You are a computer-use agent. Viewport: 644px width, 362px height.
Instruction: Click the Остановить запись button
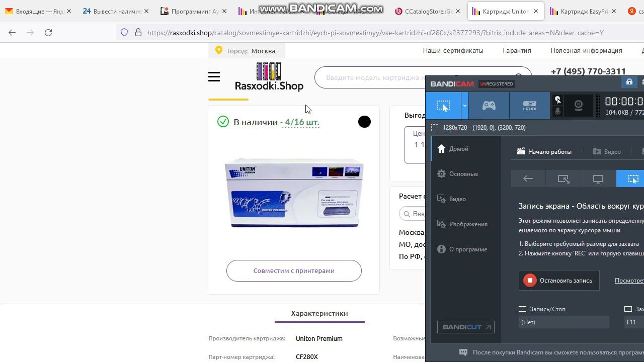pos(559,281)
